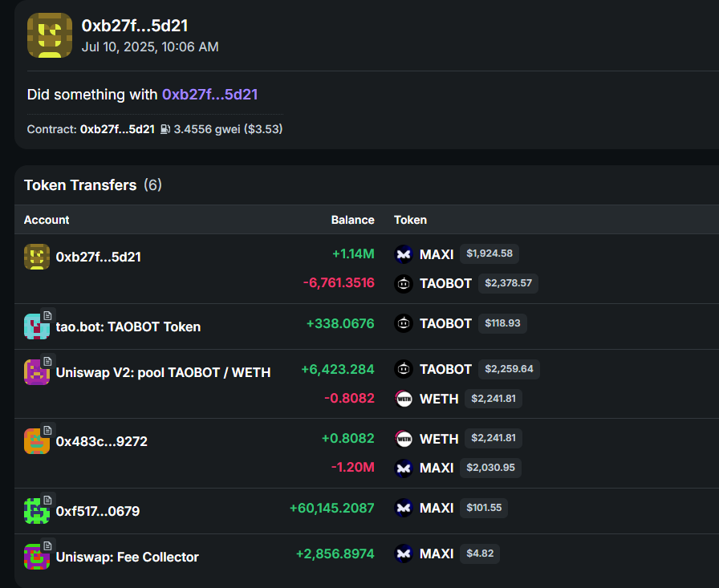Screen dimensions: 719x588
Task: Click TAOBOT token icon next to $2,378.57
Action: (x=404, y=284)
